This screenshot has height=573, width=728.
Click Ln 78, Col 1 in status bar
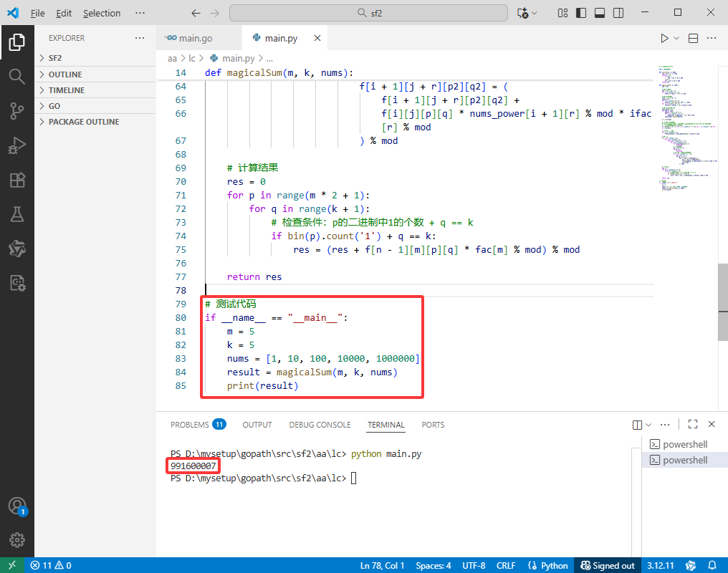(x=382, y=565)
